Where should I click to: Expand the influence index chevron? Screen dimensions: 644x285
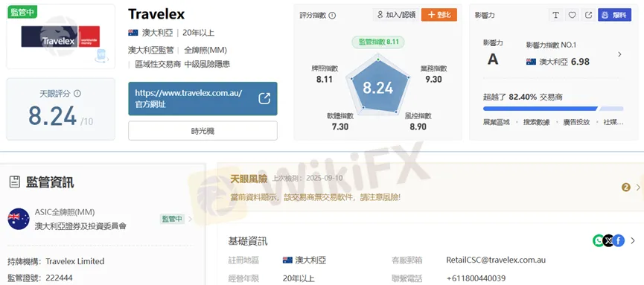coord(619,54)
